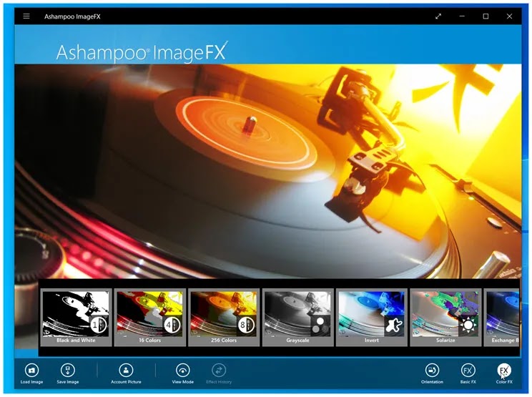Apply the Grayscale effect thumbnail
The width and height of the screenshot is (532, 397).
[298, 318]
